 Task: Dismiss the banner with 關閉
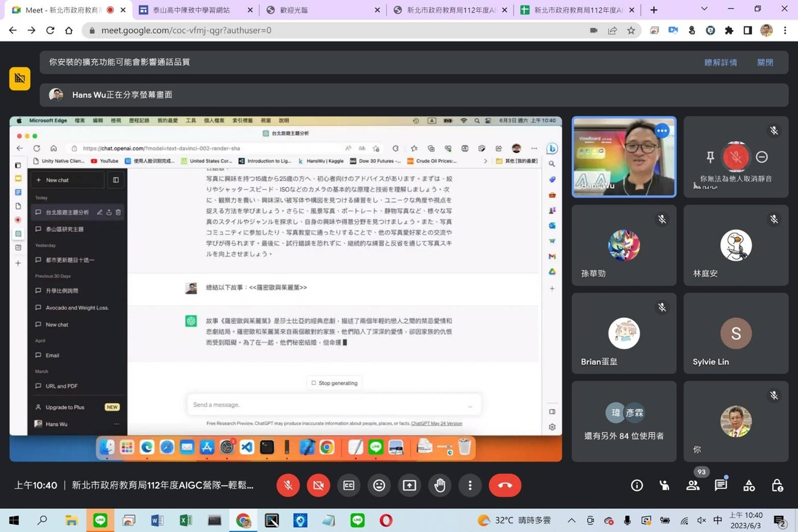pyautogui.click(x=765, y=63)
